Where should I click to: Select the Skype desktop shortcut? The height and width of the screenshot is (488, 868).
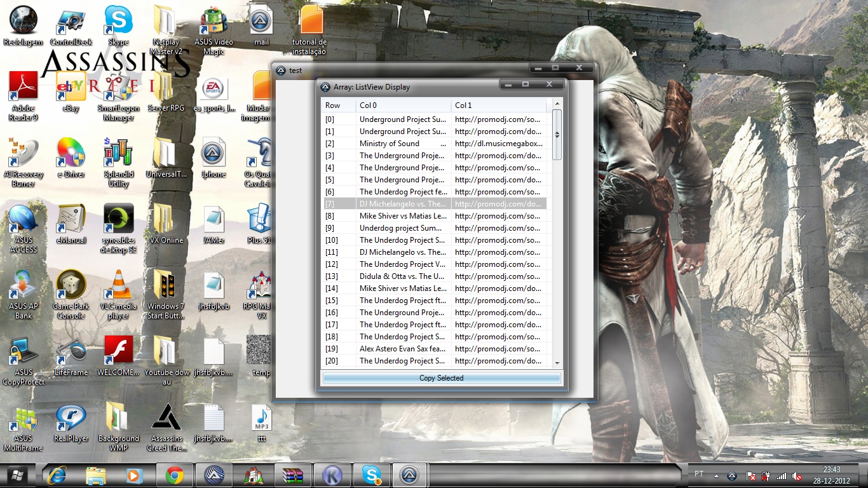click(118, 25)
